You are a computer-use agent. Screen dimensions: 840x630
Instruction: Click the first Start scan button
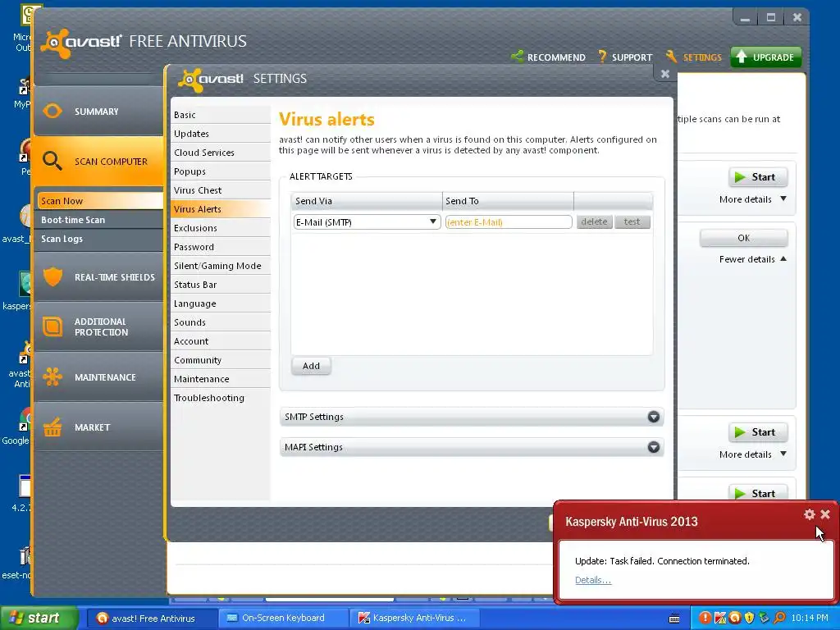(x=757, y=177)
